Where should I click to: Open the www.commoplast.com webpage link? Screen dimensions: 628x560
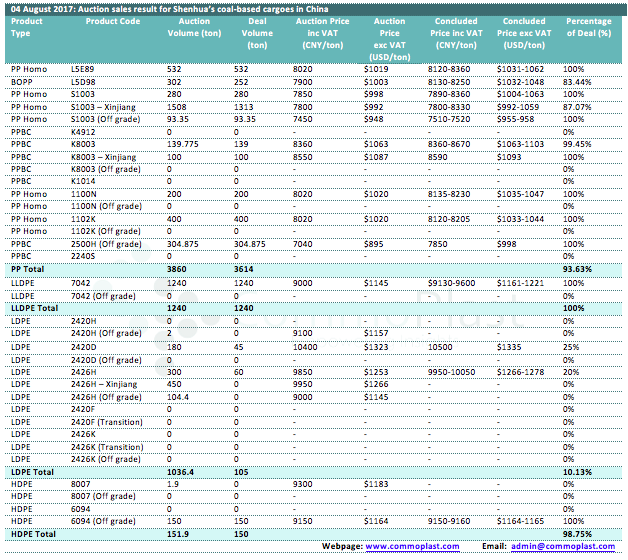tap(412, 546)
